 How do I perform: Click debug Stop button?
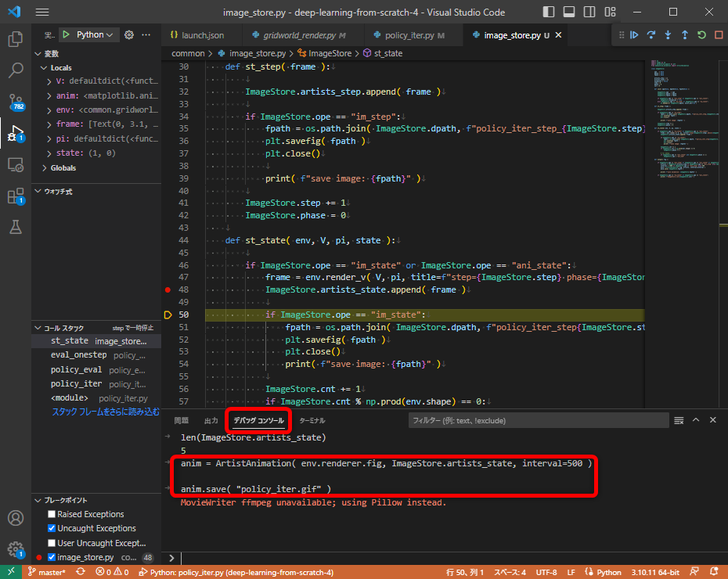pyautogui.click(x=719, y=34)
